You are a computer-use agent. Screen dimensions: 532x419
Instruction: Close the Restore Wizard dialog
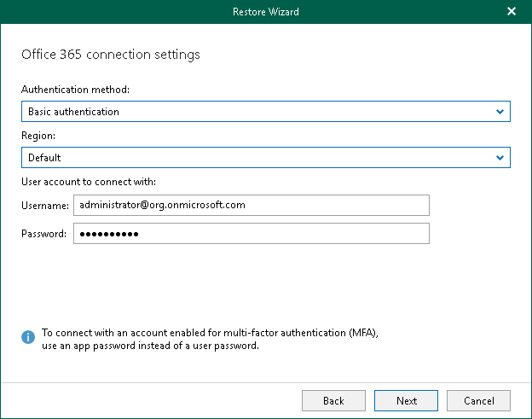[x=512, y=12]
